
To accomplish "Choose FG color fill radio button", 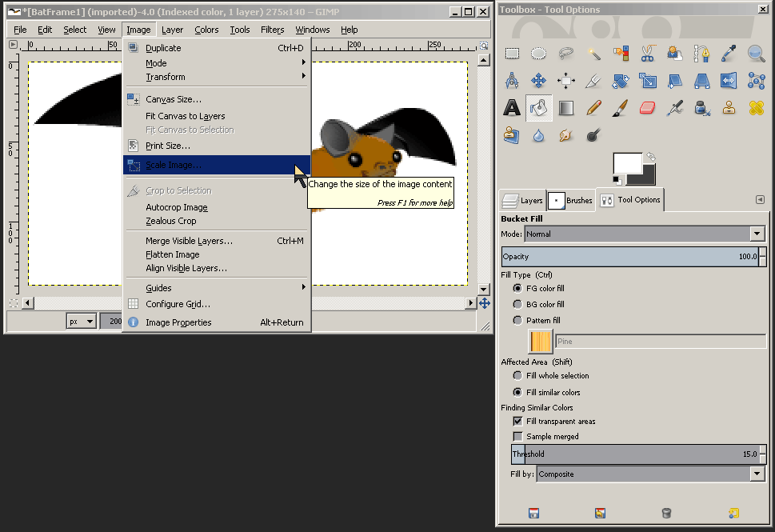I will 517,288.
